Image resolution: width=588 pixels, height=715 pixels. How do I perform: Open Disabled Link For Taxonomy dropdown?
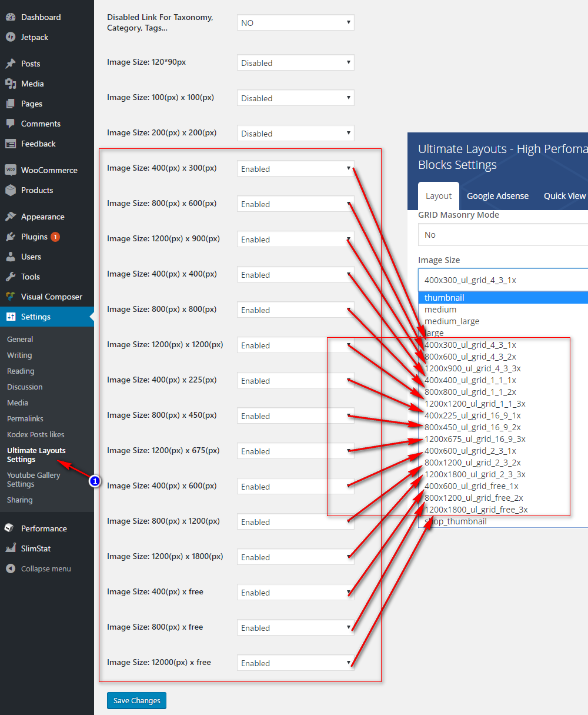(295, 23)
